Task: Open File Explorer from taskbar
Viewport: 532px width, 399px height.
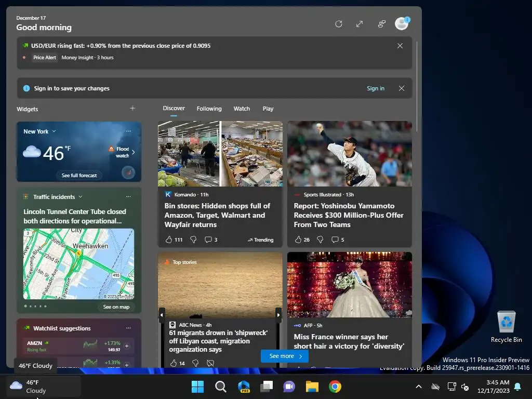Action: pyautogui.click(x=312, y=387)
